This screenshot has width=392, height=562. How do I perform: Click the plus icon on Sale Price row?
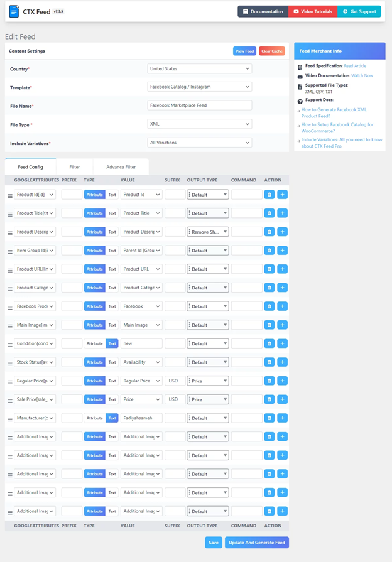click(x=282, y=399)
